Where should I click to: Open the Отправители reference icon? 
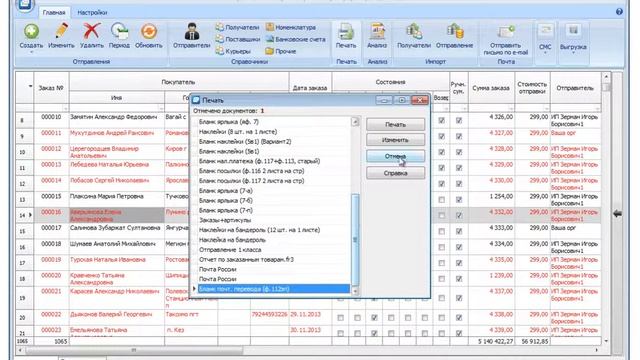[x=191, y=32]
